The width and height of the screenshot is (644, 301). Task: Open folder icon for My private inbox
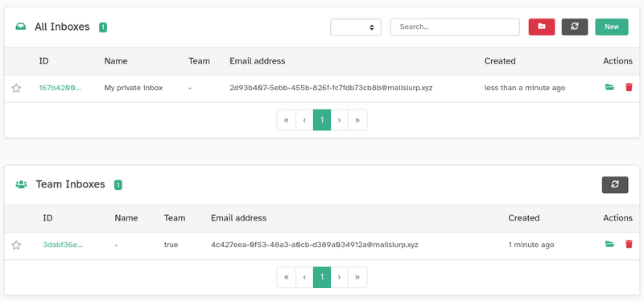coord(609,87)
